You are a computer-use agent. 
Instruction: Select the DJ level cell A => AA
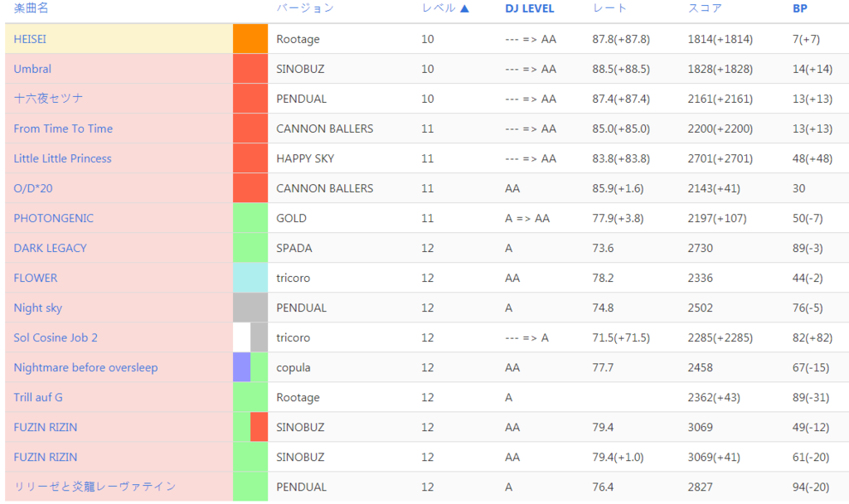point(527,218)
